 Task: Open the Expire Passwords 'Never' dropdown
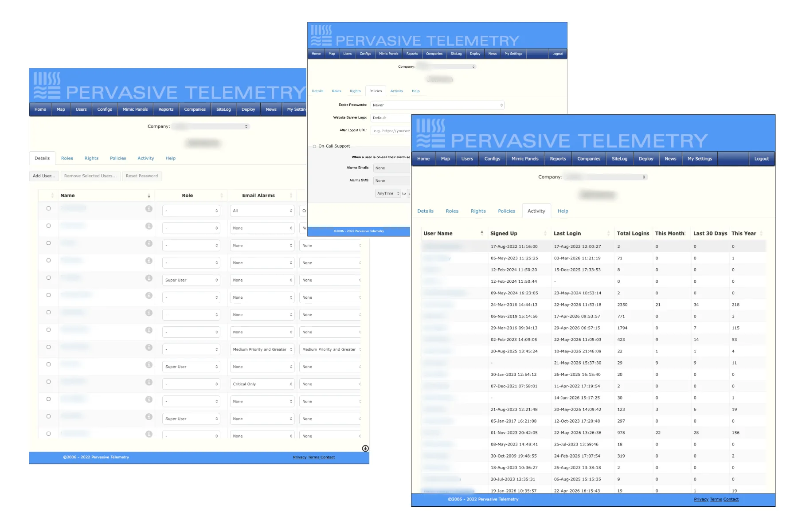pos(438,105)
